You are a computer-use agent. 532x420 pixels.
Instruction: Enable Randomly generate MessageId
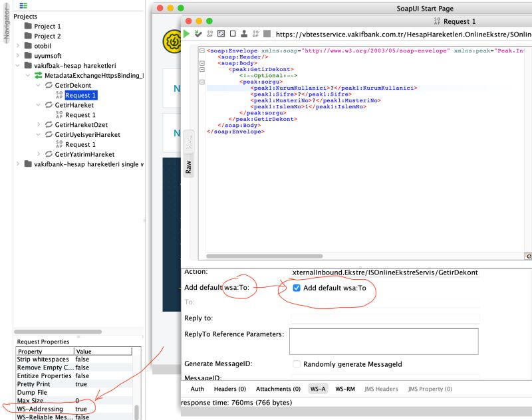point(297,364)
